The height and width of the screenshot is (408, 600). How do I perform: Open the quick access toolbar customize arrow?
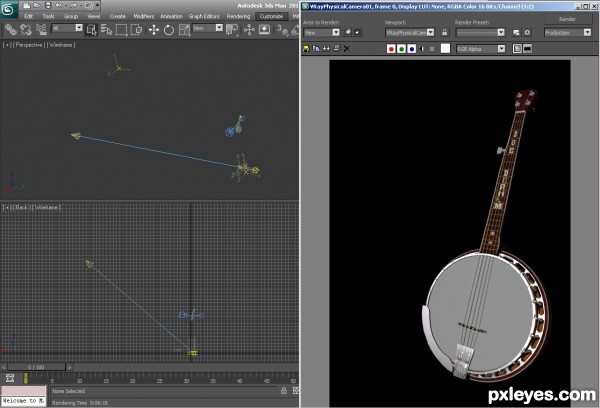coord(98,5)
